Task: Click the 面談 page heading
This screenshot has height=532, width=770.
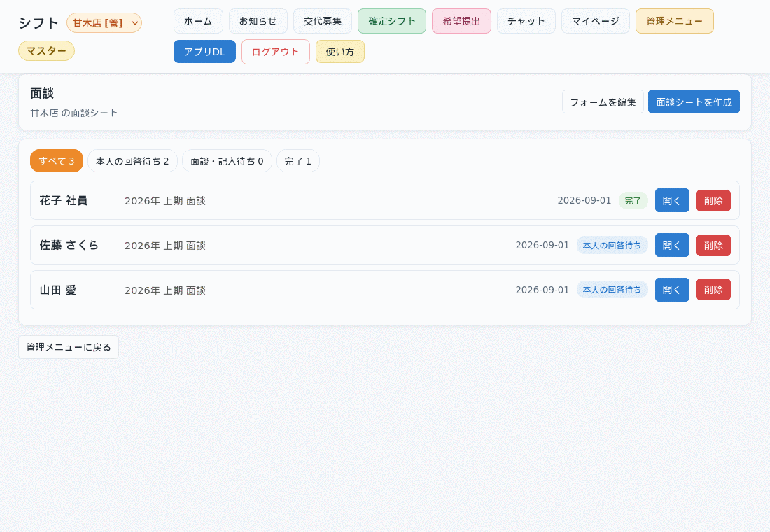Action: 42,93
